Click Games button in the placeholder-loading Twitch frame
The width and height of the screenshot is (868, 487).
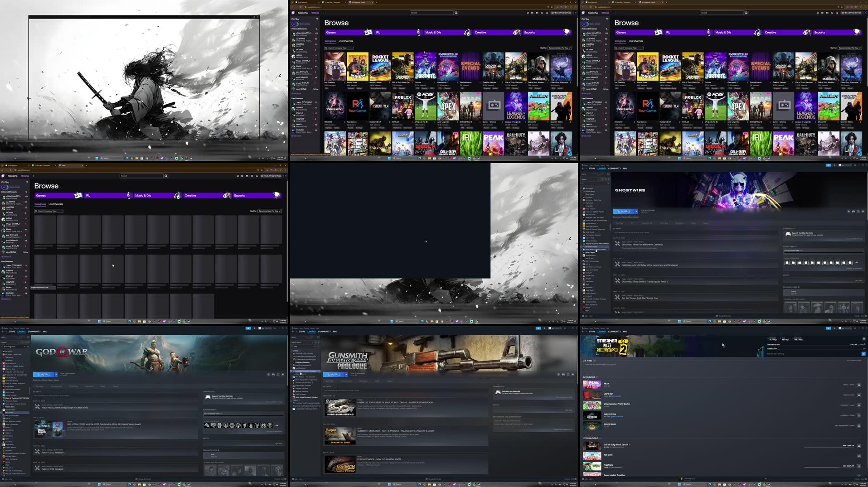(x=58, y=195)
